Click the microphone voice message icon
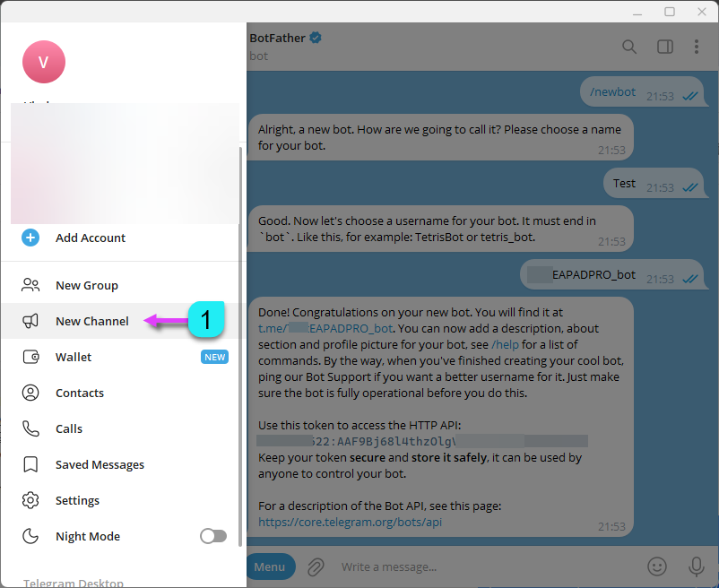The width and height of the screenshot is (719, 588). (x=696, y=566)
